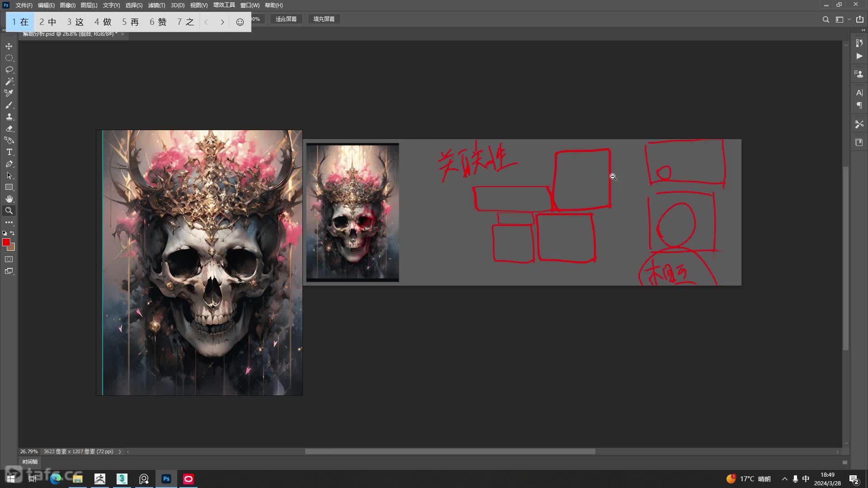Change screen mode from the toolbar
The image size is (868, 488).
coord(9,271)
